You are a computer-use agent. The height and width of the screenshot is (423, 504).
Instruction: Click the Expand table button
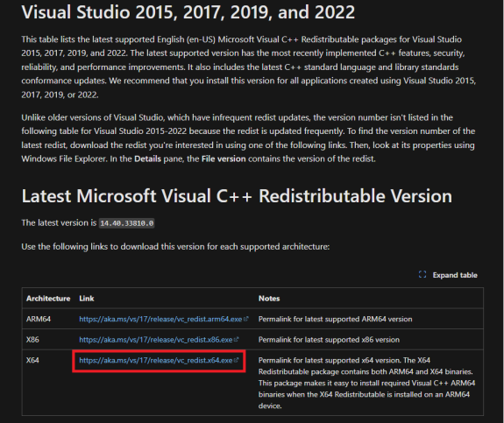pyautogui.click(x=448, y=275)
